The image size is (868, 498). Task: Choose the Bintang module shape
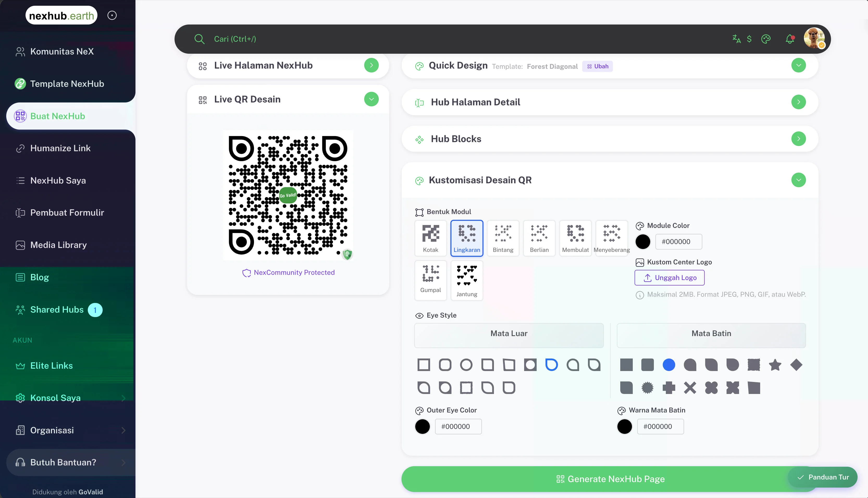coord(503,238)
